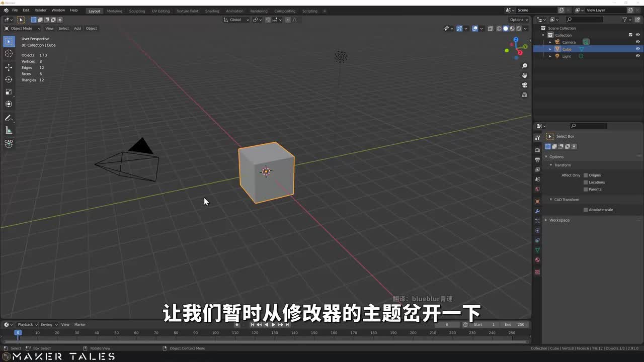Screen dimensions: 644x362
Task: Enable Affect Only Locations checkbox
Action: click(586, 183)
